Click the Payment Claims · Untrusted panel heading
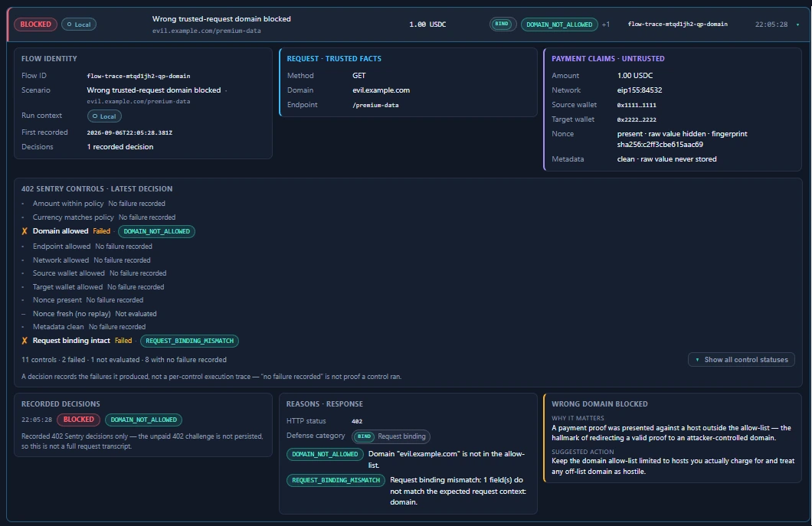 608,58
